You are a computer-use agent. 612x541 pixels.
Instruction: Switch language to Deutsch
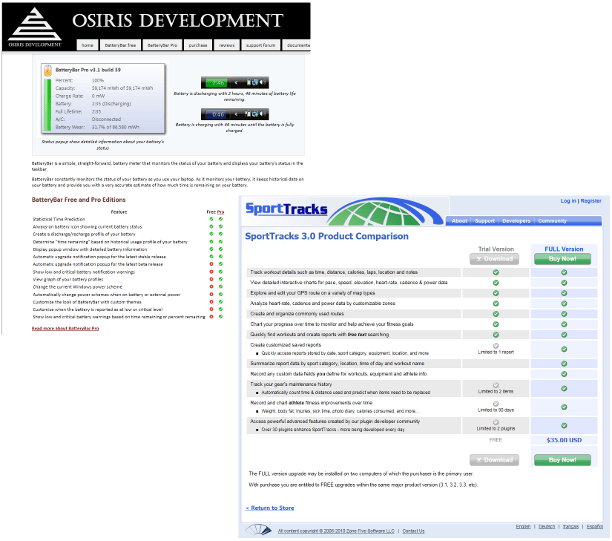[x=547, y=527]
